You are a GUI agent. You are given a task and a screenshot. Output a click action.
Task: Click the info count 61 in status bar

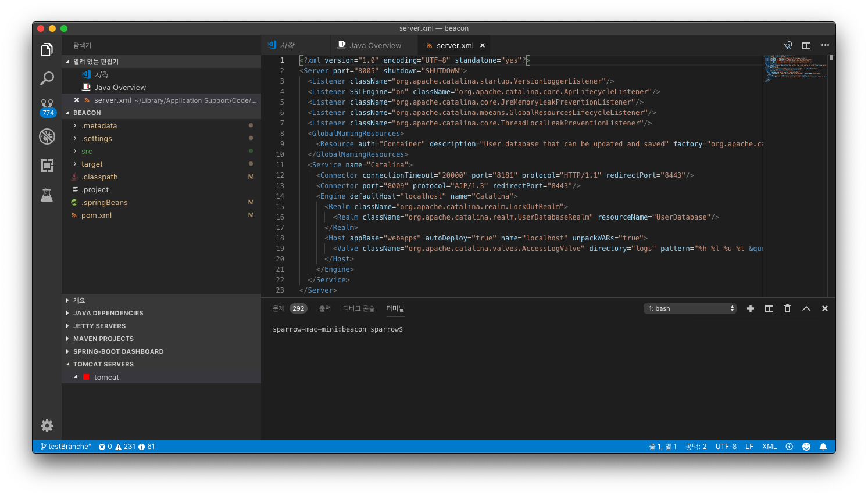pyautogui.click(x=147, y=447)
